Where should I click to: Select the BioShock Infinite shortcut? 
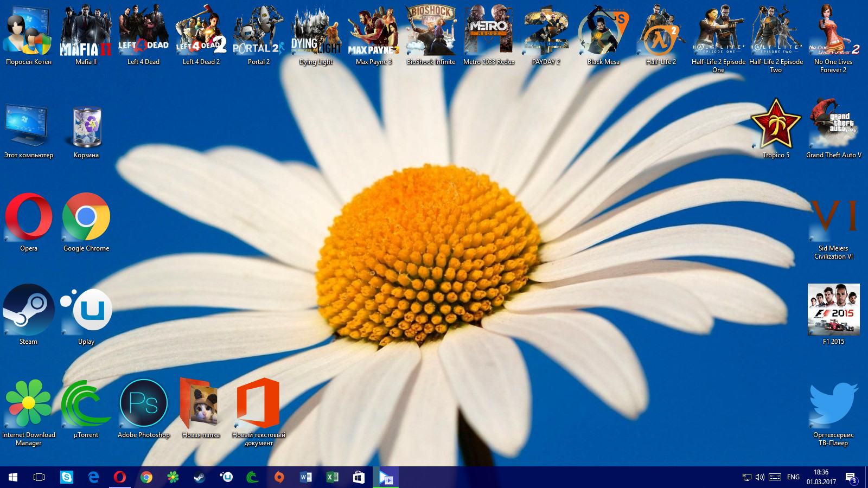point(431,35)
